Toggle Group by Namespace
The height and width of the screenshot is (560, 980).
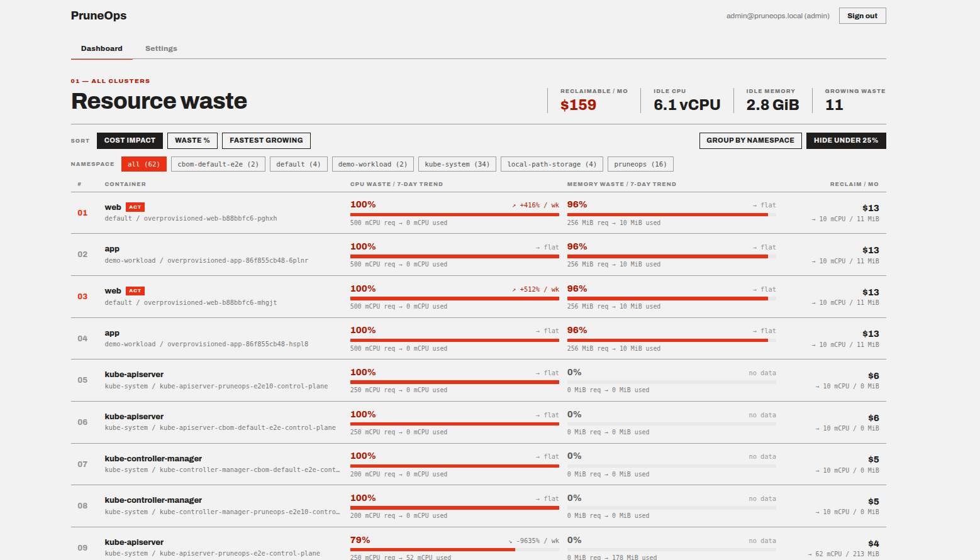coord(750,140)
